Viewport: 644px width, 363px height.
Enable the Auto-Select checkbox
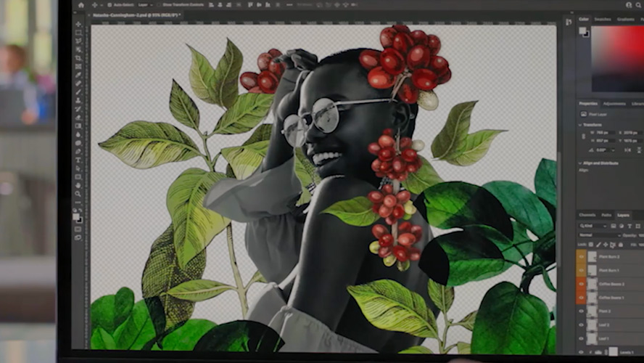tap(109, 4)
